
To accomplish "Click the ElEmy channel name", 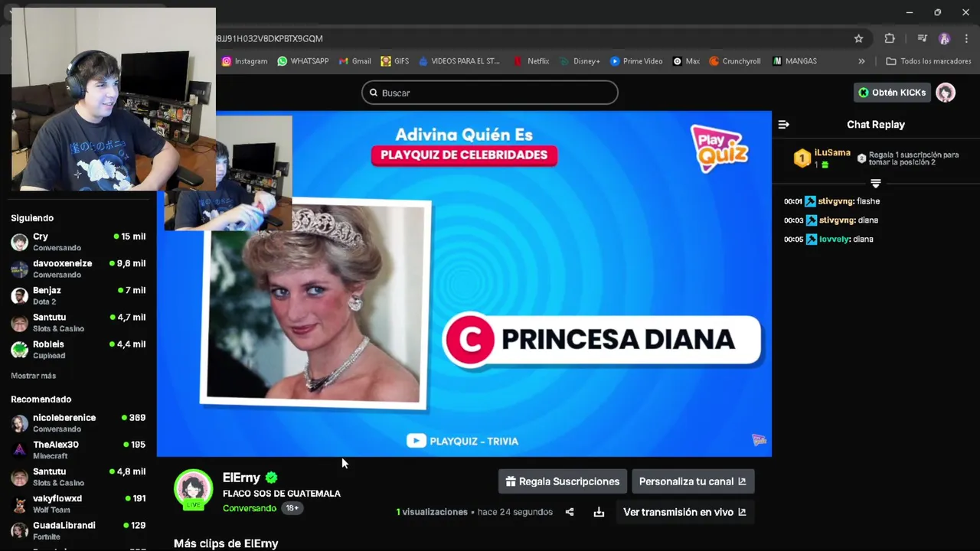I will coord(241,478).
